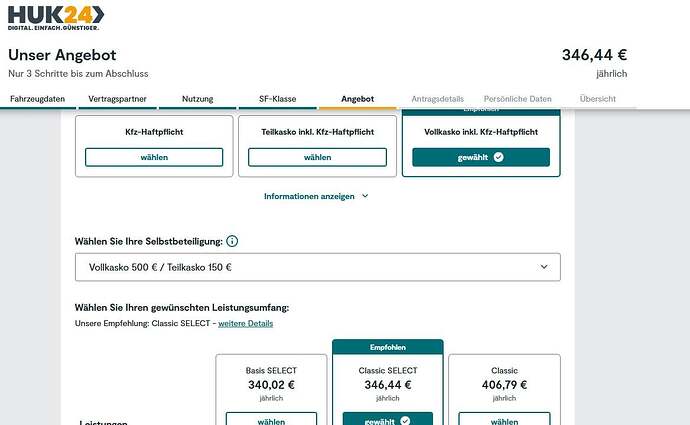Select Classic tariff wählen button
690x425 pixels.
tap(504, 419)
